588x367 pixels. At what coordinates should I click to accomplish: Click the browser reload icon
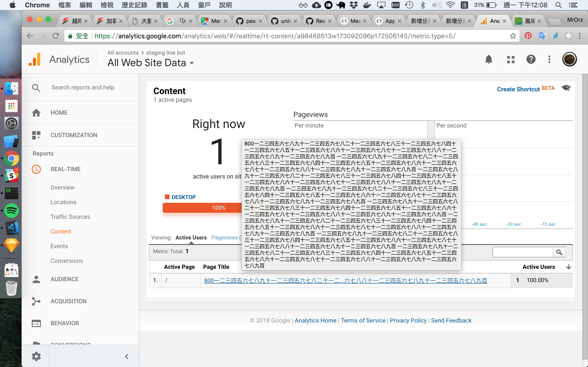coord(56,36)
